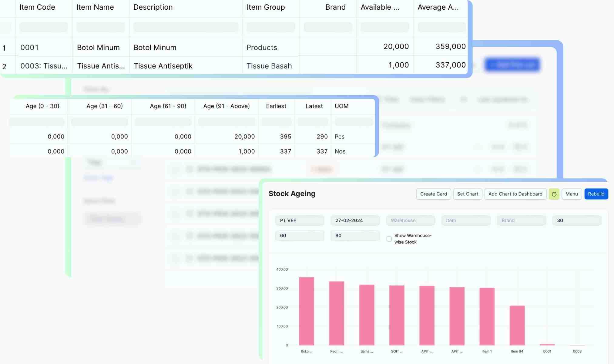Focus the Brand filter field
Viewport: 614px width, 364px height.
click(x=521, y=220)
